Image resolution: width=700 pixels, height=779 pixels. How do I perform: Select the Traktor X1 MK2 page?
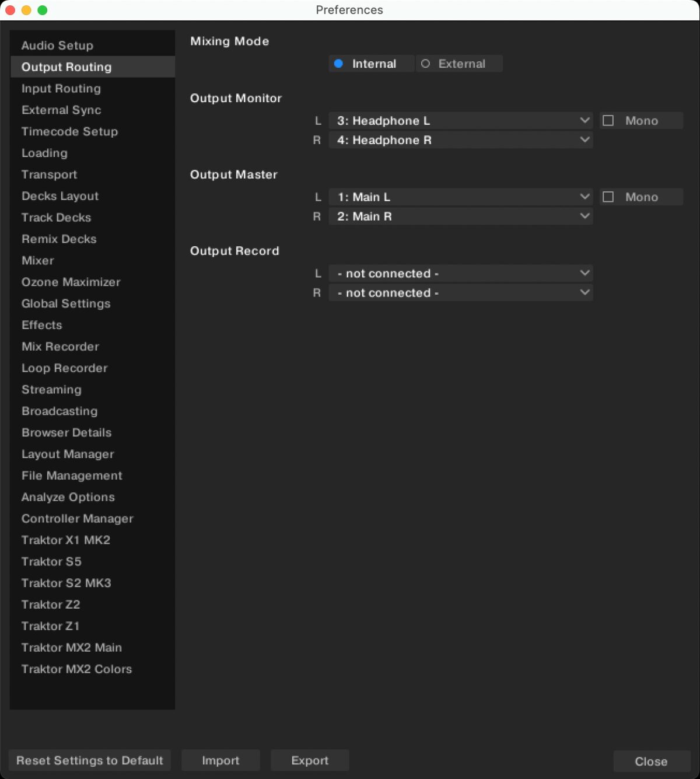65,540
